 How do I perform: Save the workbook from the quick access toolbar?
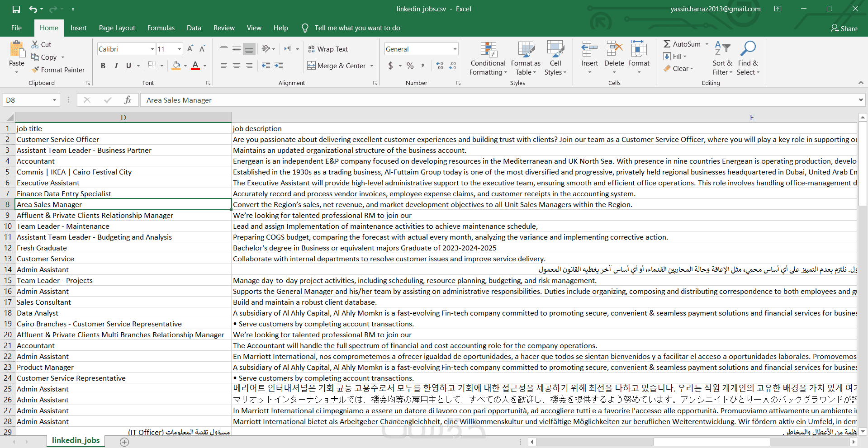point(16,9)
